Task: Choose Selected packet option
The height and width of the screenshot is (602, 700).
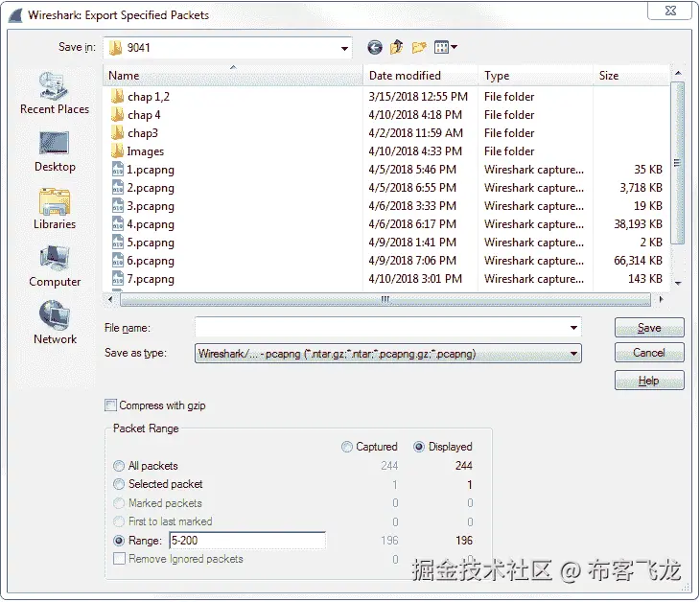Action: (119, 484)
